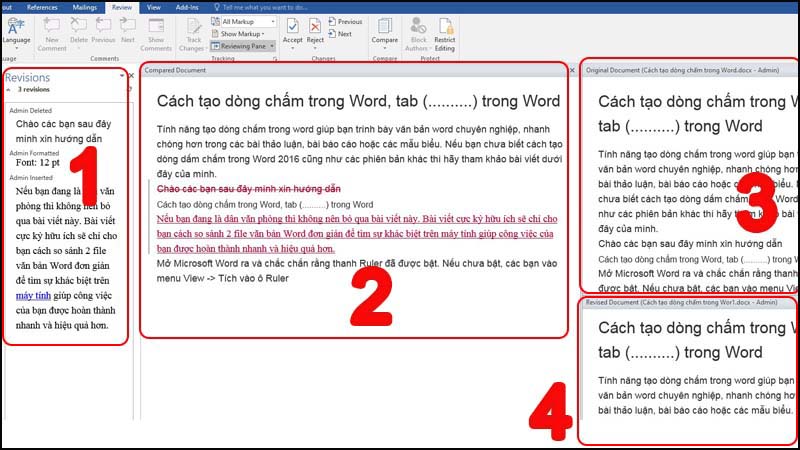Screen dimensions: 800x450
Task: Close the Compared Document pane
Action: point(571,71)
